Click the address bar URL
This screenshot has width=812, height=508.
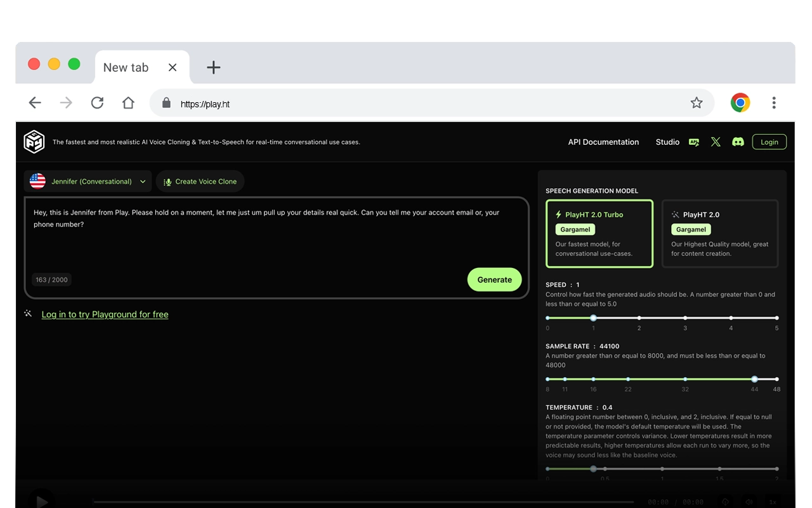coord(205,104)
